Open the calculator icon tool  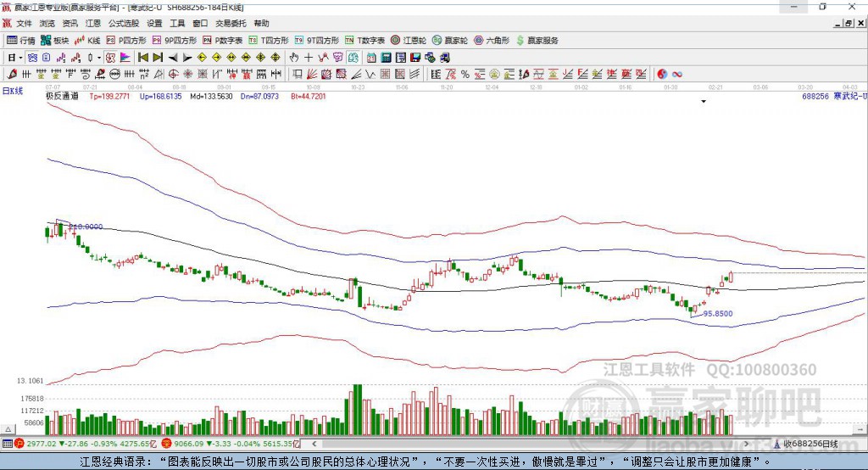386,58
